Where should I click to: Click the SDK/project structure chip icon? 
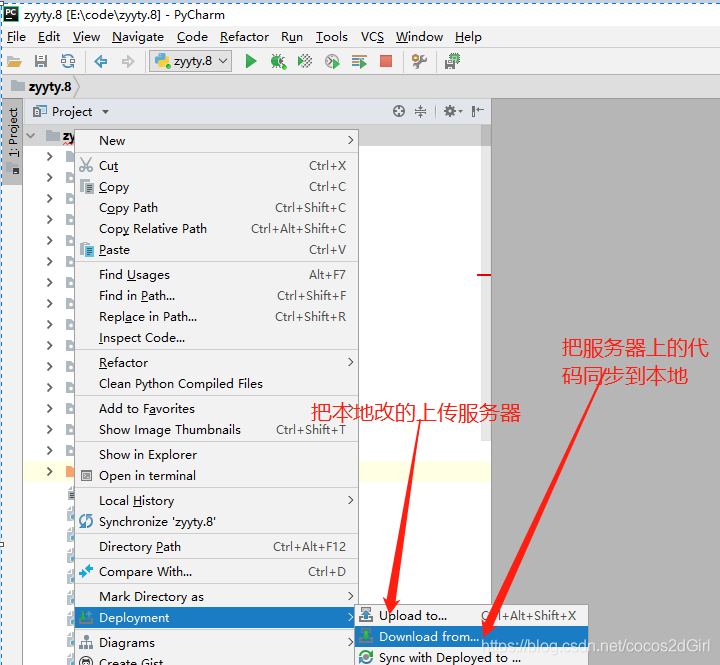click(x=452, y=61)
